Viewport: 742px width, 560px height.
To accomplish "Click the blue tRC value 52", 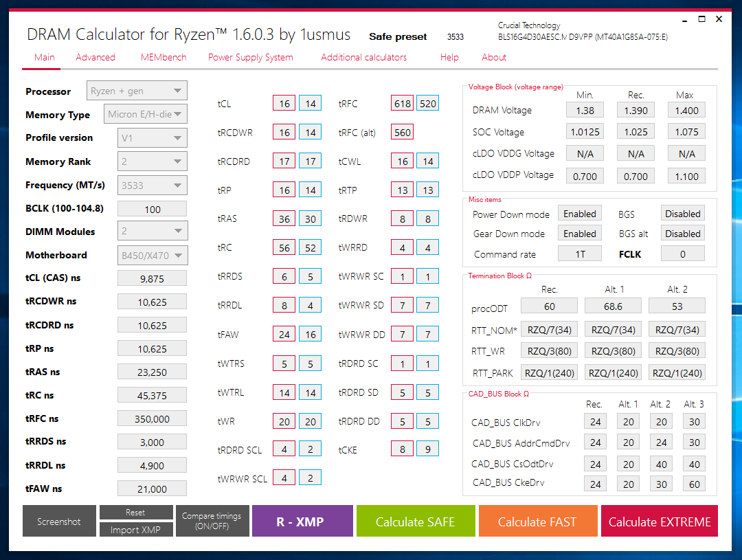I will (310, 247).
